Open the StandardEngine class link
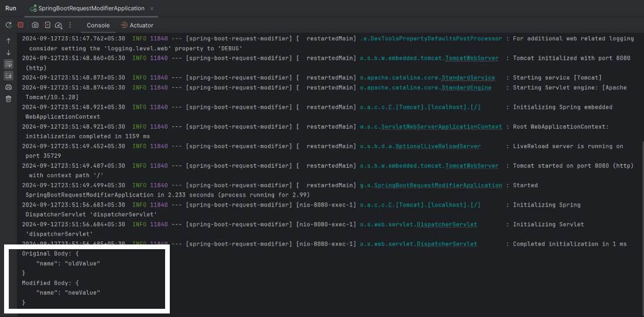Viewport: 644px width, 317px height. click(467, 87)
